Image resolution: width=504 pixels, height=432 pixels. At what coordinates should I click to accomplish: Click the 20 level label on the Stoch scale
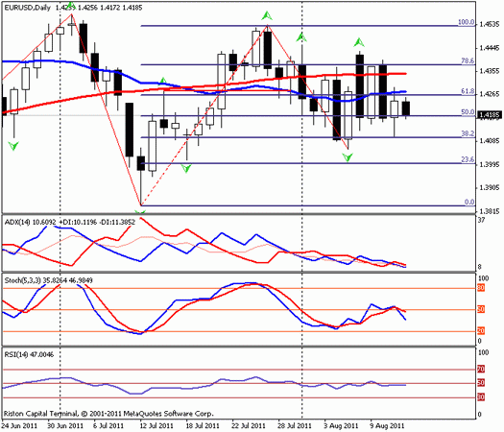pyautogui.click(x=481, y=331)
